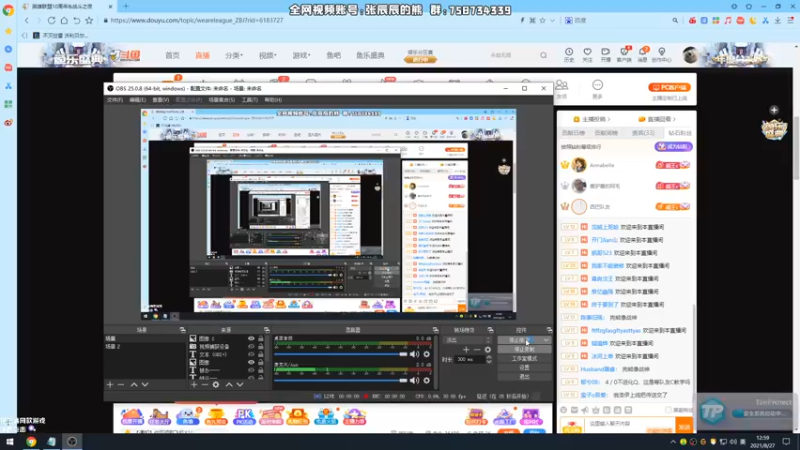Toggle visibility of first image source
Viewport: 800px width, 450px height.
[x=251, y=338]
